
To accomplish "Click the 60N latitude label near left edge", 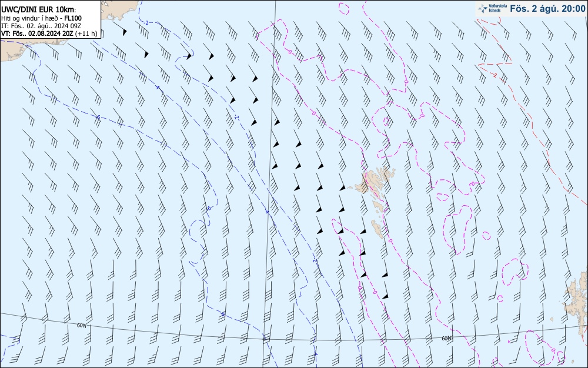I will tap(81, 325).
